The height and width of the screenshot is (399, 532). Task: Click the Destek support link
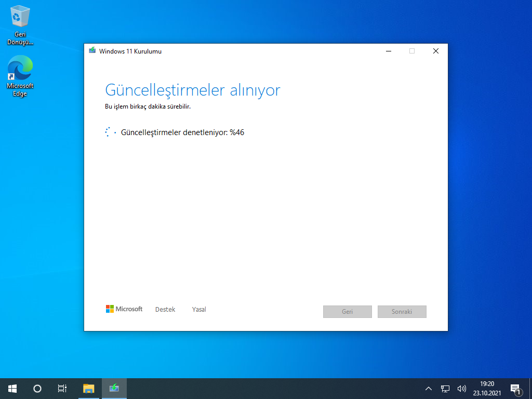point(165,310)
